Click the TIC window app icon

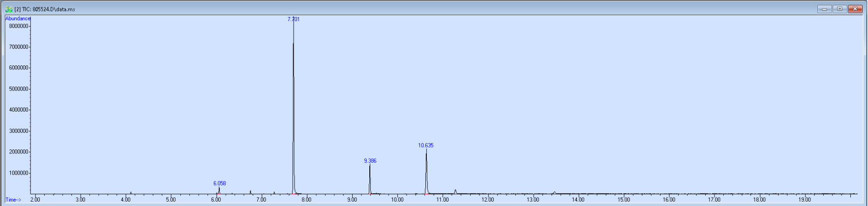9,9
